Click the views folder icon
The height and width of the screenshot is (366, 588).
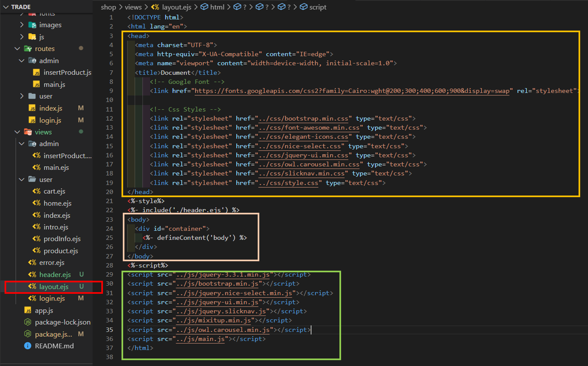click(28, 132)
